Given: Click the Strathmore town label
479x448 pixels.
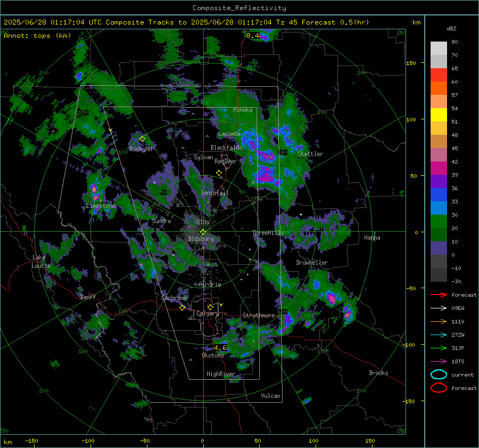Looking at the screenshot, I should pos(259,315).
